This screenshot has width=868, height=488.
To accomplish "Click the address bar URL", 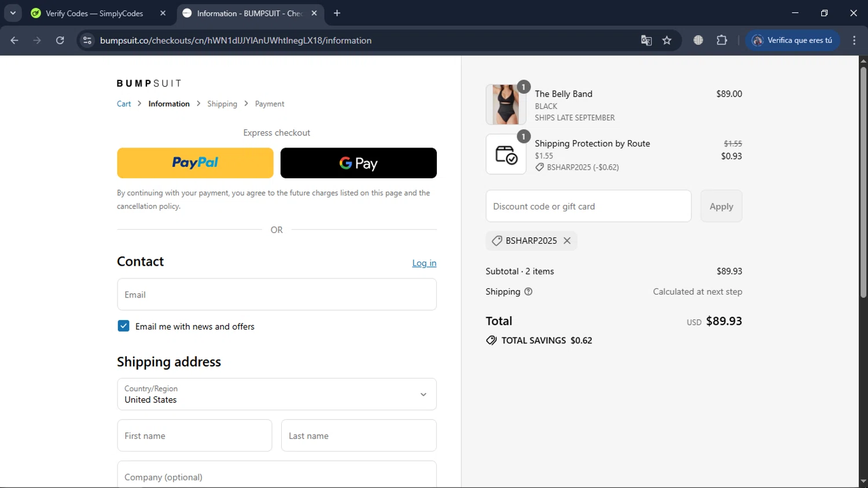I will pyautogui.click(x=236, y=41).
